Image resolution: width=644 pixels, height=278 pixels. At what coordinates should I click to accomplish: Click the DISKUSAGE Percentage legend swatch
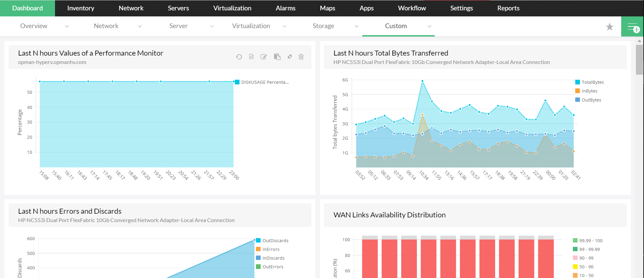(x=237, y=82)
